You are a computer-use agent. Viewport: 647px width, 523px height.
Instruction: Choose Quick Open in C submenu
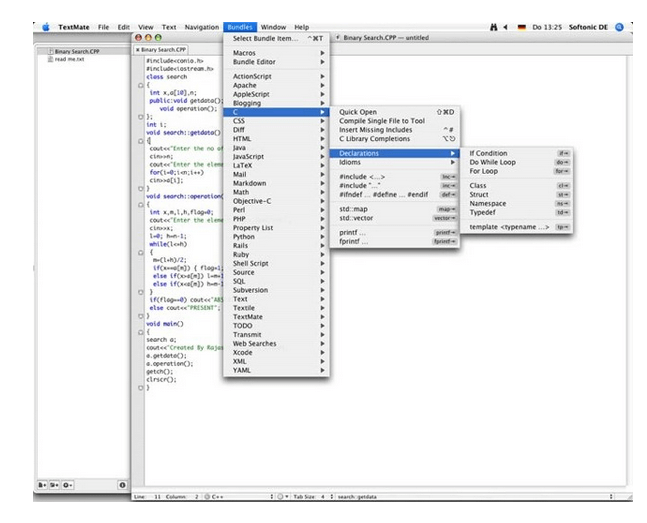395,112
